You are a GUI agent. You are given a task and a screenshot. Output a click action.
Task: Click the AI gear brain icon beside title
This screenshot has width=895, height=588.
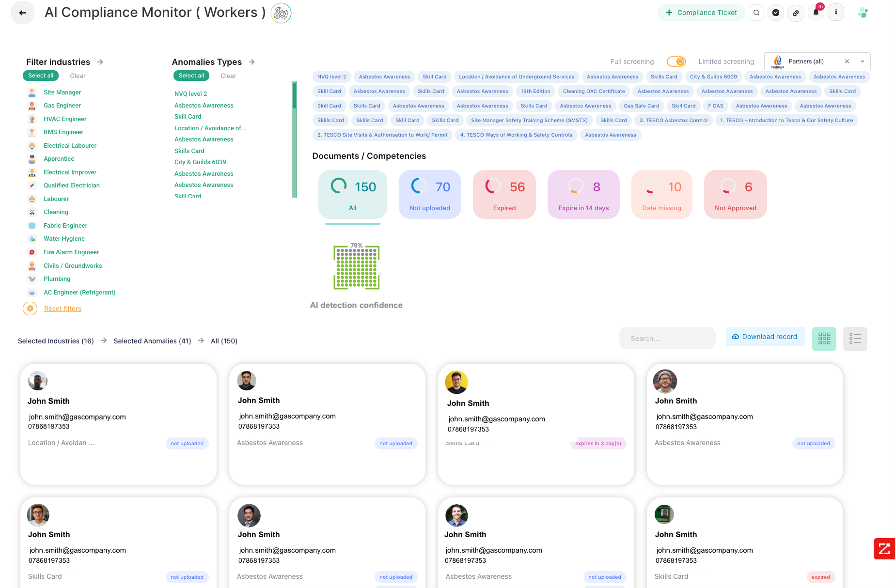coord(281,13)
